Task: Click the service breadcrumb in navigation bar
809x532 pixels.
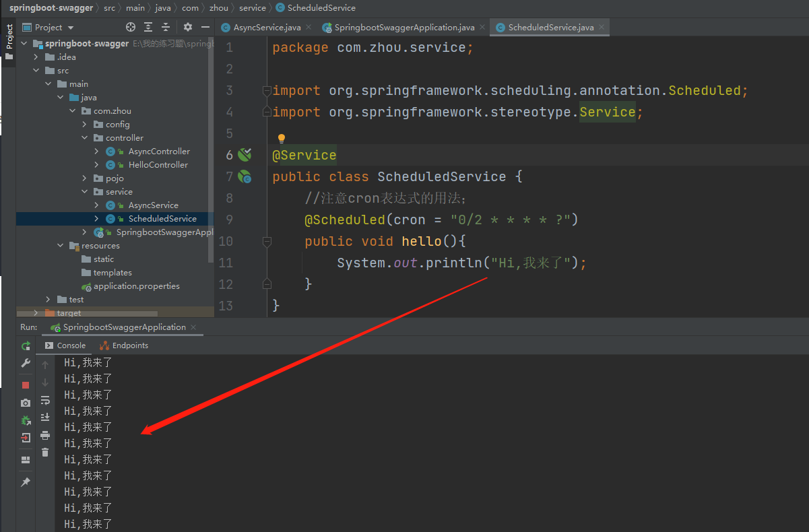Action: click(253, 8)
